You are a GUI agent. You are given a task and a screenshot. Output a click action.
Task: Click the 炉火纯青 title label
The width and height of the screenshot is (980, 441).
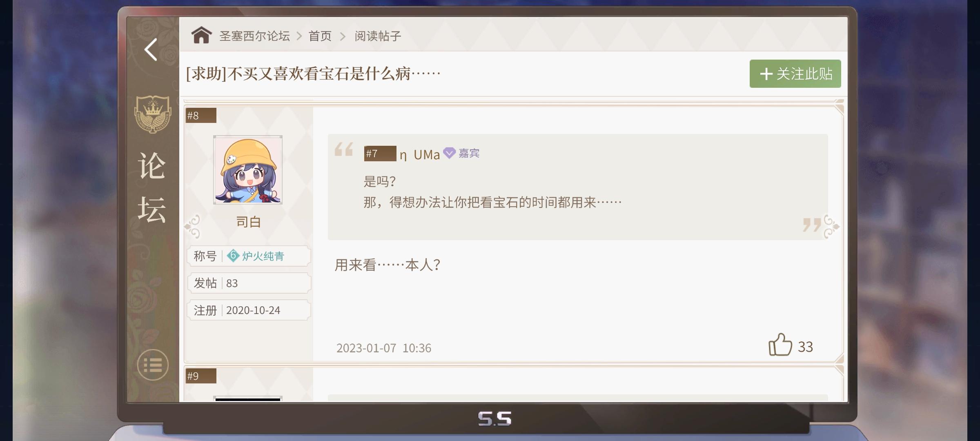point(263,256)
